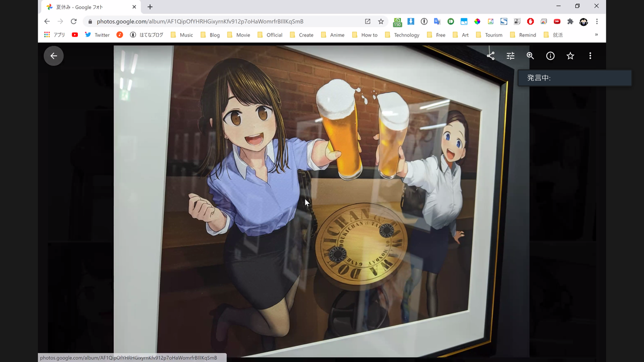This screenshot has width=644, height=362.
Task: Open the orange music note bookmark
Action: pos(120,35)
